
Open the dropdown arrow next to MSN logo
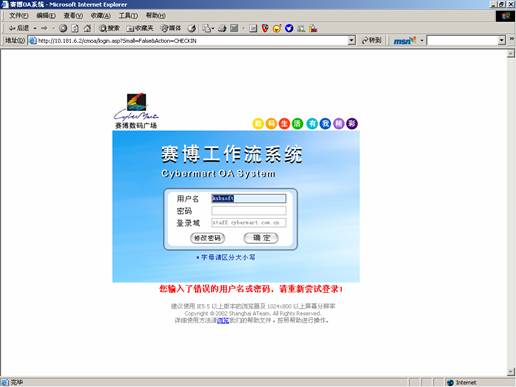(x=422, y=41)
